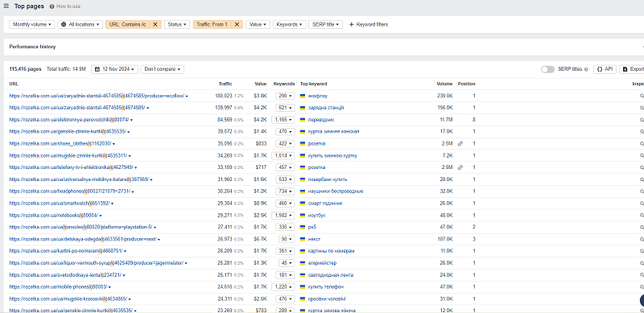Expand the 45 keywords dropdown
Screen dimensions: 644x313
click(x=287, y=263)
